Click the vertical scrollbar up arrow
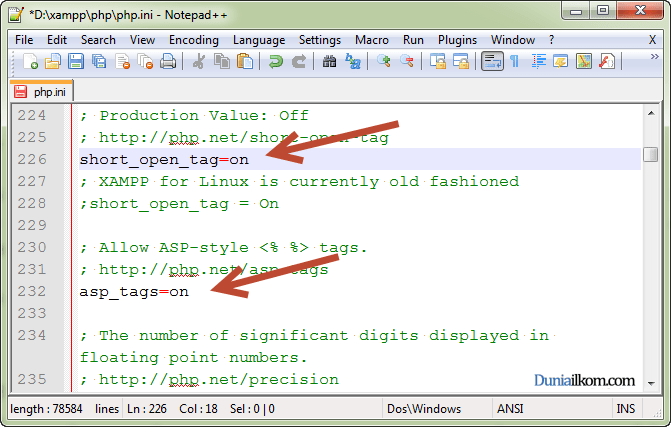 click(x=650, y=114)
